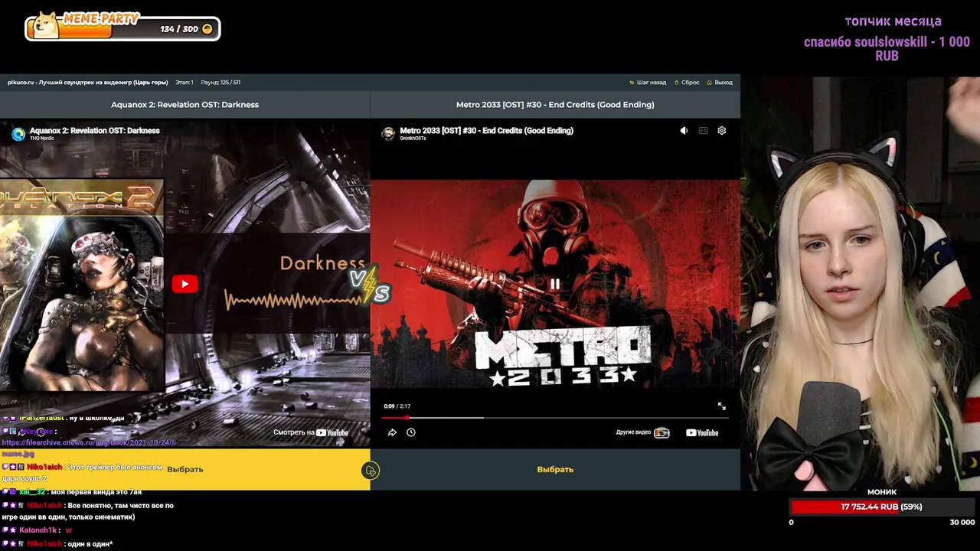Enter fullscreen on Metro 2033 video
The height and width of the screenshot is (551, 980).
pos(721,406)
